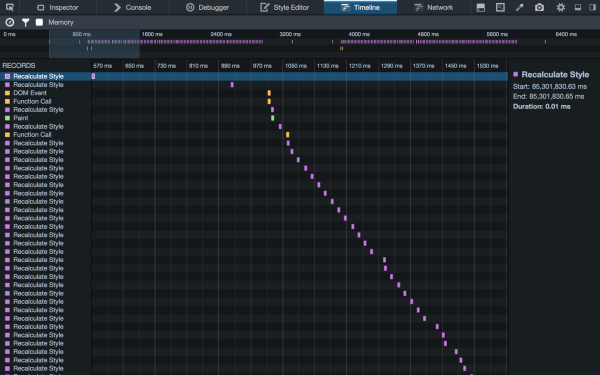Click the selected region in overview graph
Screen dimensions: 600x375
tap(94, 44)
